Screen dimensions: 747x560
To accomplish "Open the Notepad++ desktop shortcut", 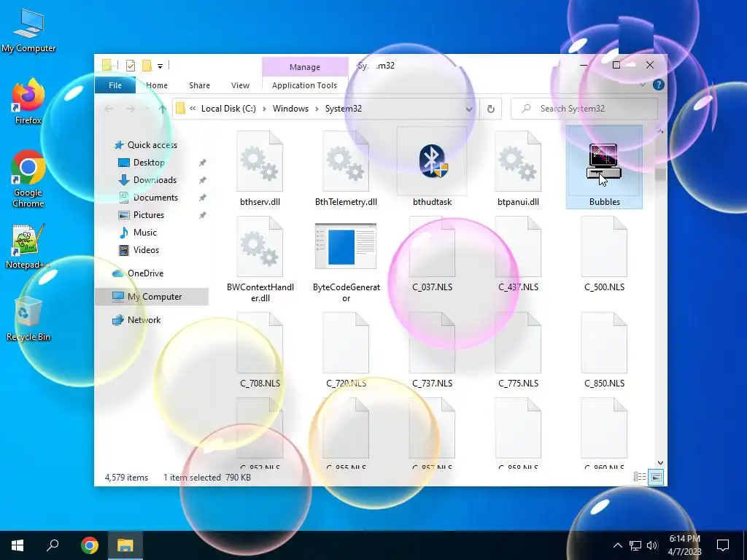I will [28, 246].
